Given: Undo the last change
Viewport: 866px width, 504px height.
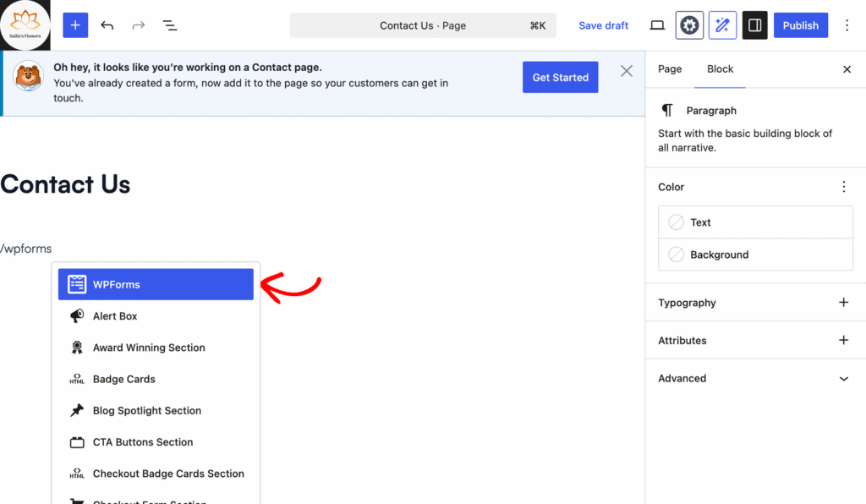Looking at the screenshot, I should (107, 25).
